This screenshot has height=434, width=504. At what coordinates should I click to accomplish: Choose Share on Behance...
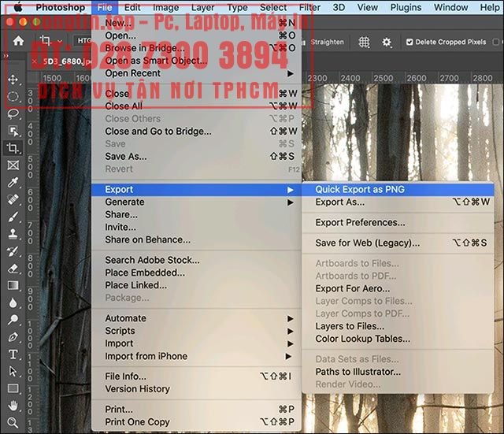tap(196, 239)
